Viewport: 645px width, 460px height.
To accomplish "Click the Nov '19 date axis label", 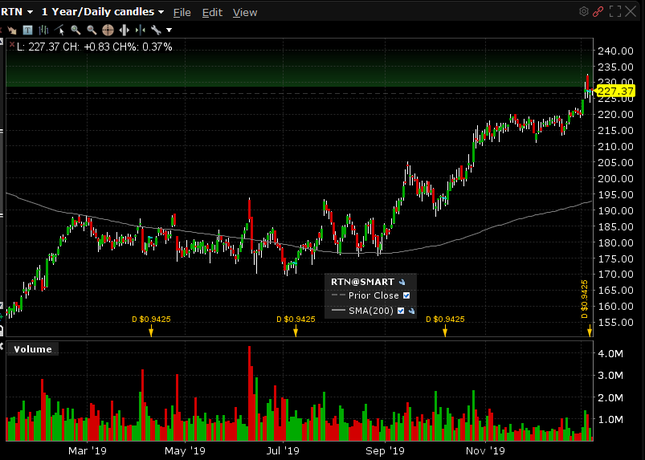I will tap(485, 451).
